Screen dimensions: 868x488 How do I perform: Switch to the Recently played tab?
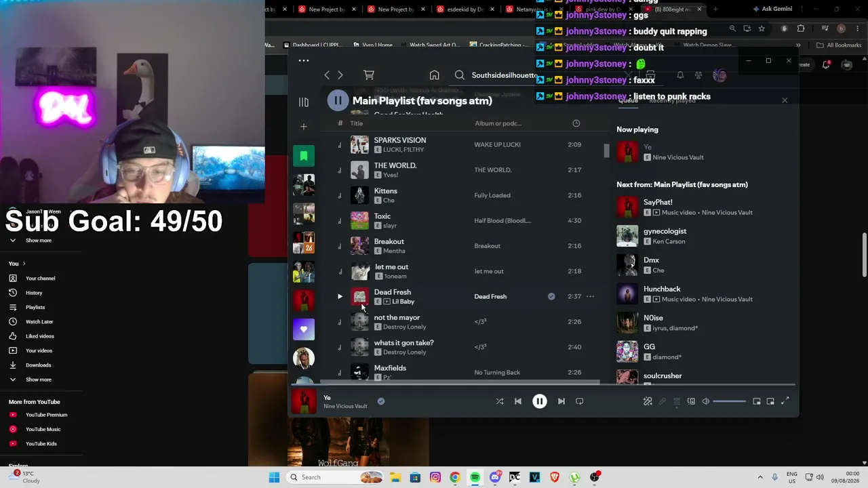pyautogui.click(x=673, y=100)
